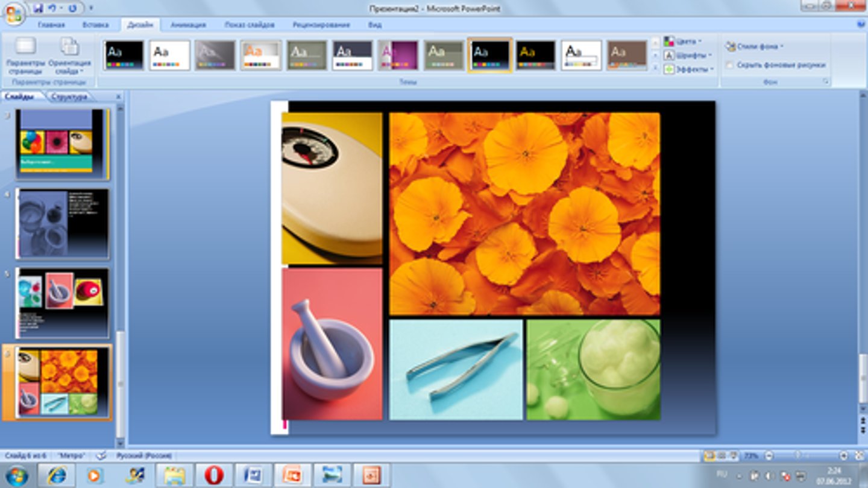
Task: Expand Стили фона background styles
Action: (x=754, y=46)
